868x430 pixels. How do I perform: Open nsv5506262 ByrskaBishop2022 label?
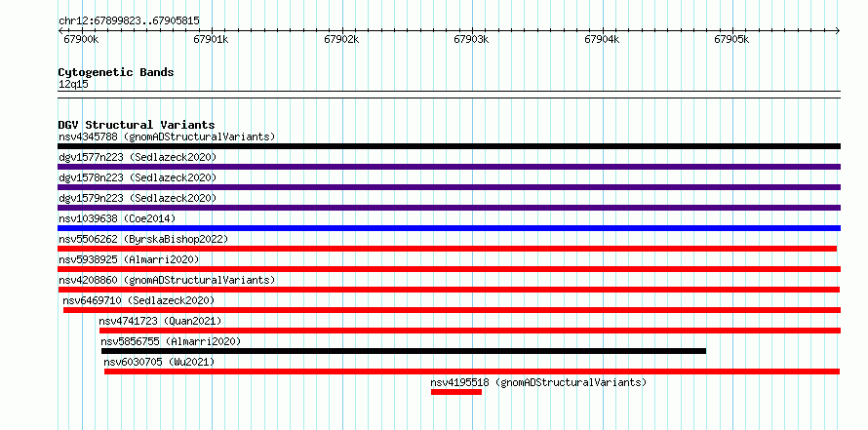[x=143, y=239]
